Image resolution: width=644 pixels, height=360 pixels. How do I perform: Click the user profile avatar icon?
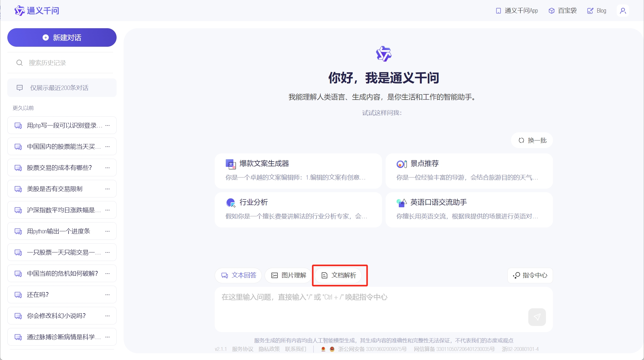click(623, 11)
